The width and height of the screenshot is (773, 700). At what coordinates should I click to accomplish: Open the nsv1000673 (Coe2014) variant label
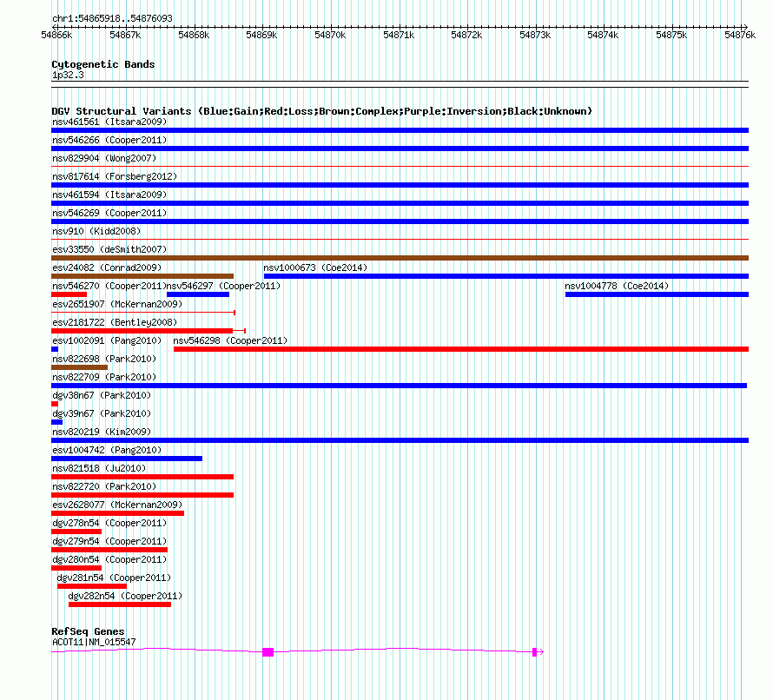(x=315, y=267)
